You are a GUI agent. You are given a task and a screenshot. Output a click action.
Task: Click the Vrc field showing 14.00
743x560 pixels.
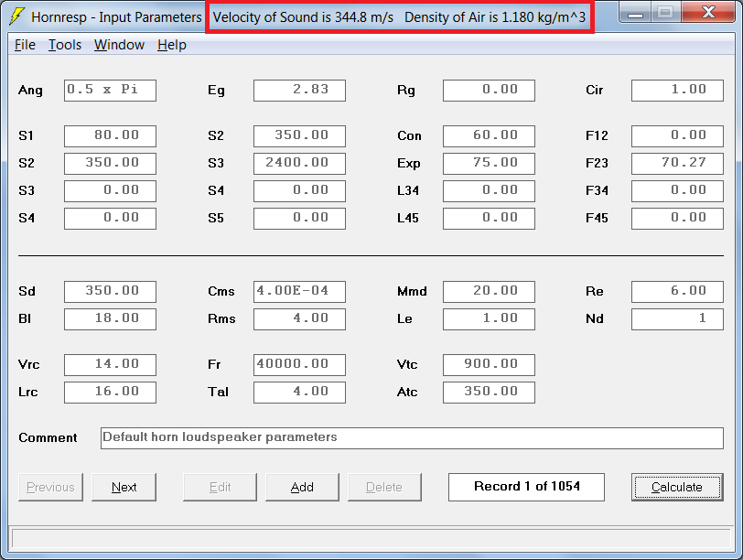pyautogui.click(x=110, y=365)
